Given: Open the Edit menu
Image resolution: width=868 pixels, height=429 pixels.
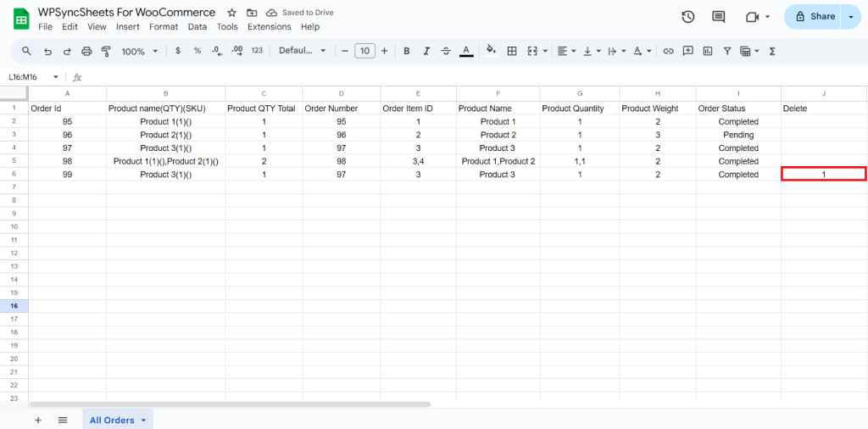Looking at the screenshot, I should pos(70,26).
